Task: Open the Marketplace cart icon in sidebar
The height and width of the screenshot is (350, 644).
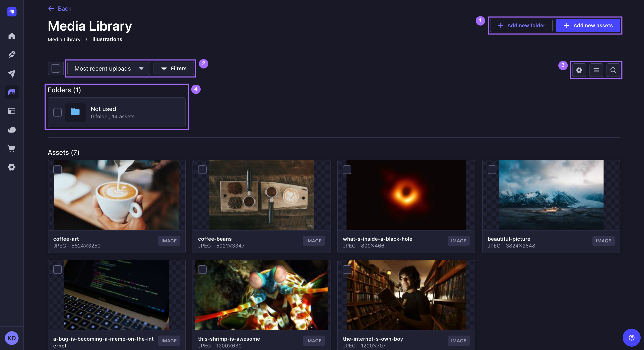Action: click(12, 149)
